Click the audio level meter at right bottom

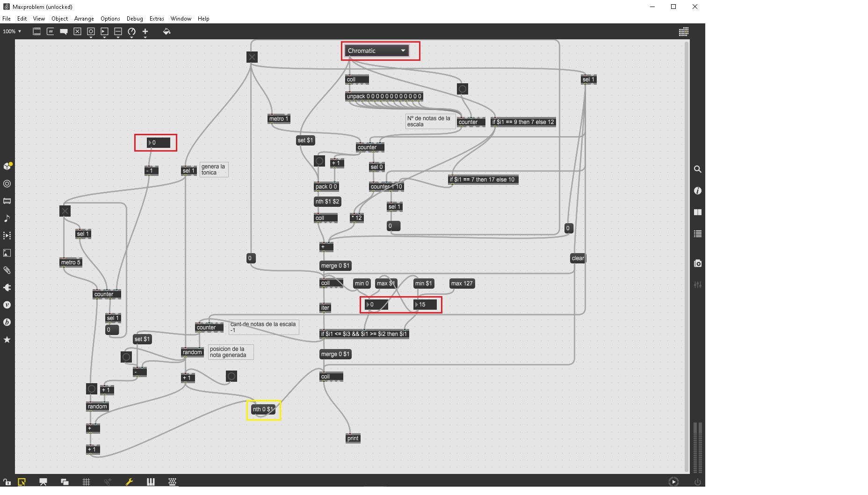pyautogui.click(x=697, y=448)
